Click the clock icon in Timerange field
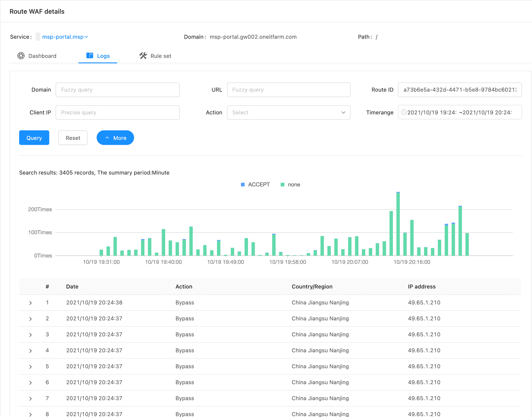This screenshot has width=532, height=417. tap(404, 112)
